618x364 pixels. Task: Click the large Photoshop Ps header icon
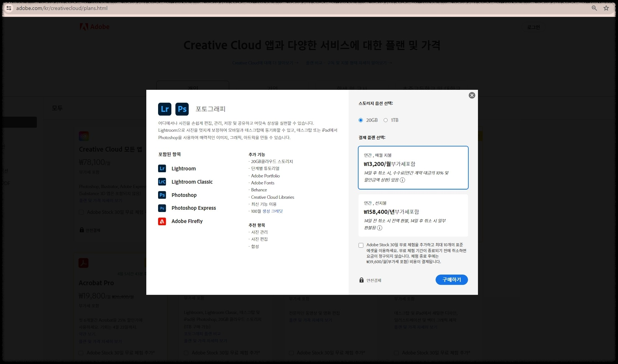[x=182, y=109]
